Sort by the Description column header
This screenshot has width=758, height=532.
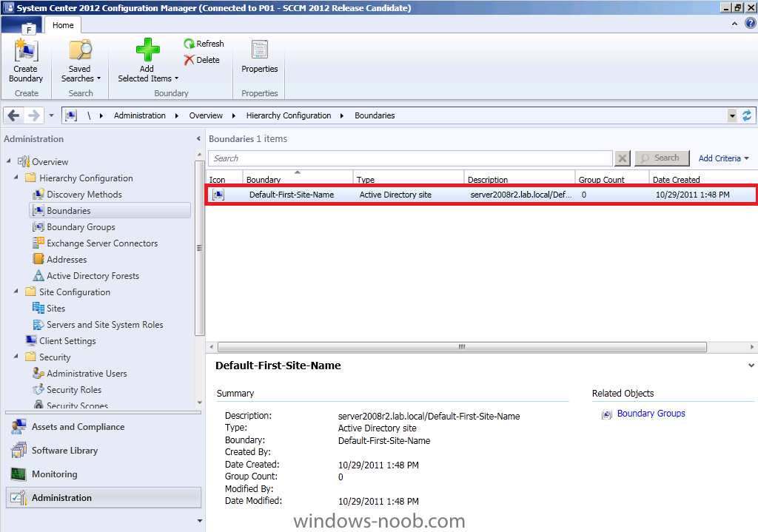pos(519,179)
